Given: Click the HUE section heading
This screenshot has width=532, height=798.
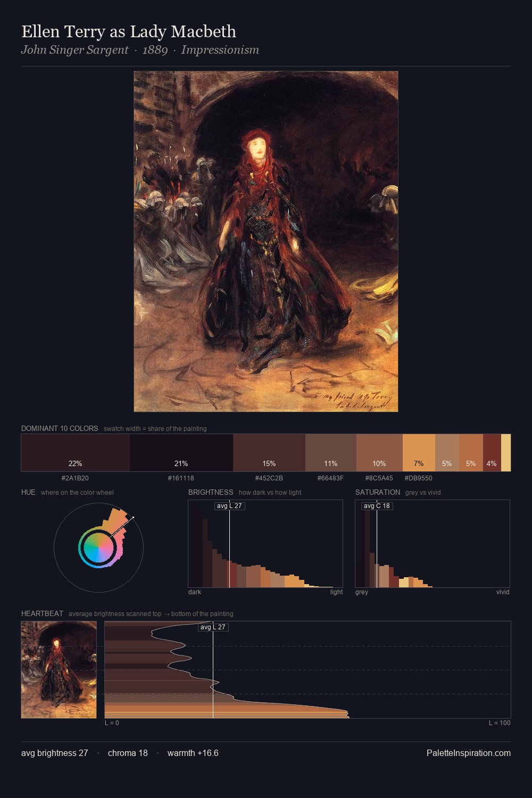Looking at the screenshot, I should coord(28,493).
